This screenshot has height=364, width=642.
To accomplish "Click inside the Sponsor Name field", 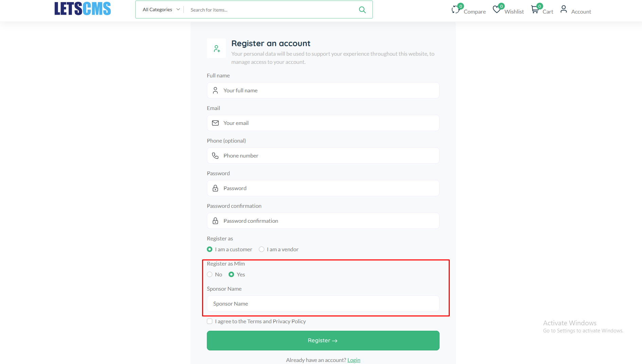I will coord(323,304).
